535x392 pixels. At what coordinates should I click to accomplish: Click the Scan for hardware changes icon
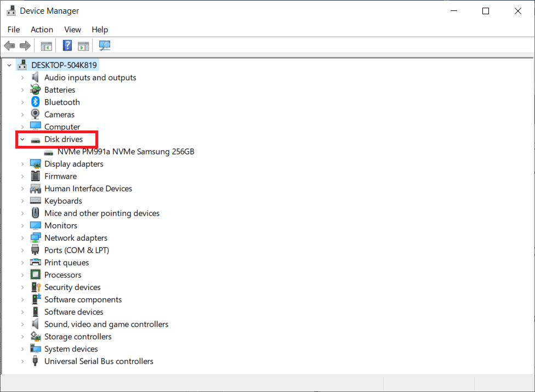[x=105, y=46]
